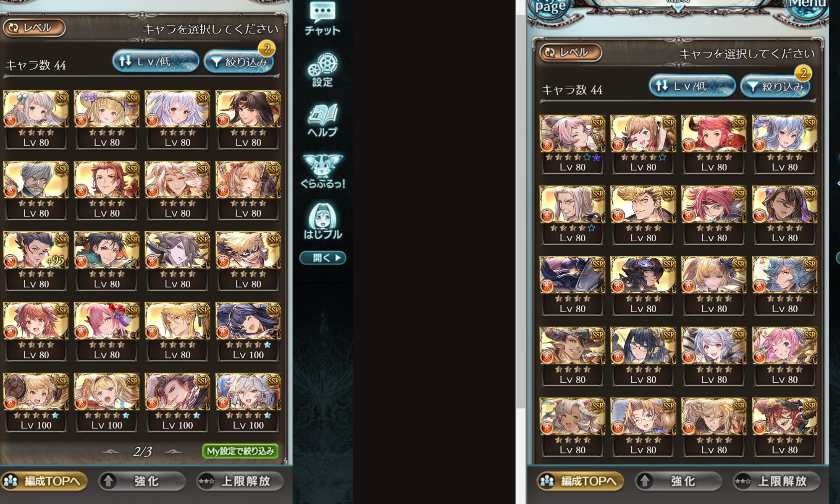Open the はじブル character icon
The width and height of the screenshot is (840, 504).
coord(322,221)
